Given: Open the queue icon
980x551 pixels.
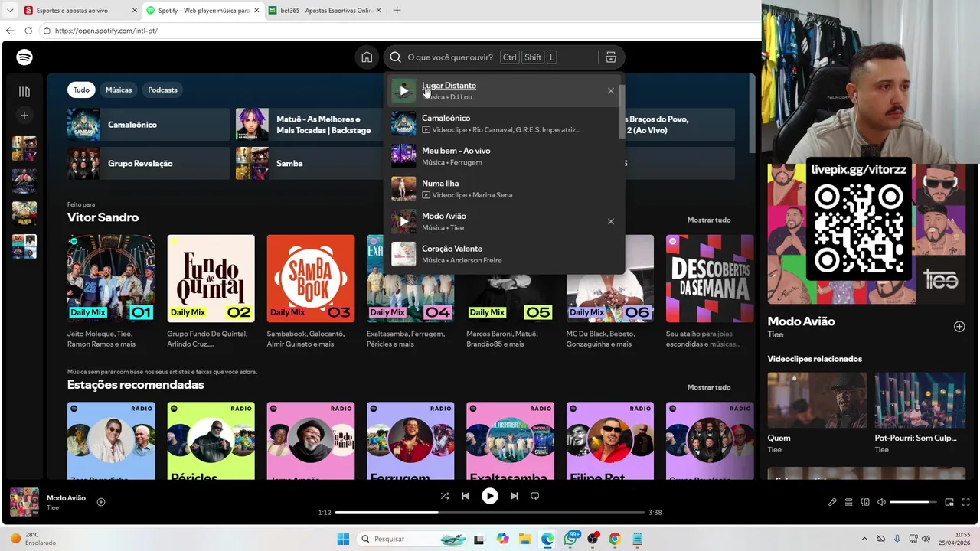Looking at the screenshot, I should (848, 502).
